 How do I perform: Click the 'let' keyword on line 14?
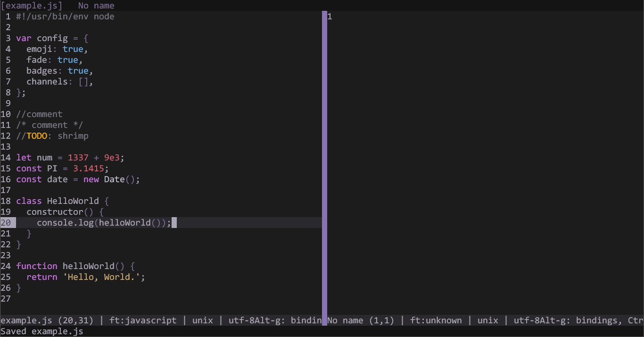click(x=24, y=158)
